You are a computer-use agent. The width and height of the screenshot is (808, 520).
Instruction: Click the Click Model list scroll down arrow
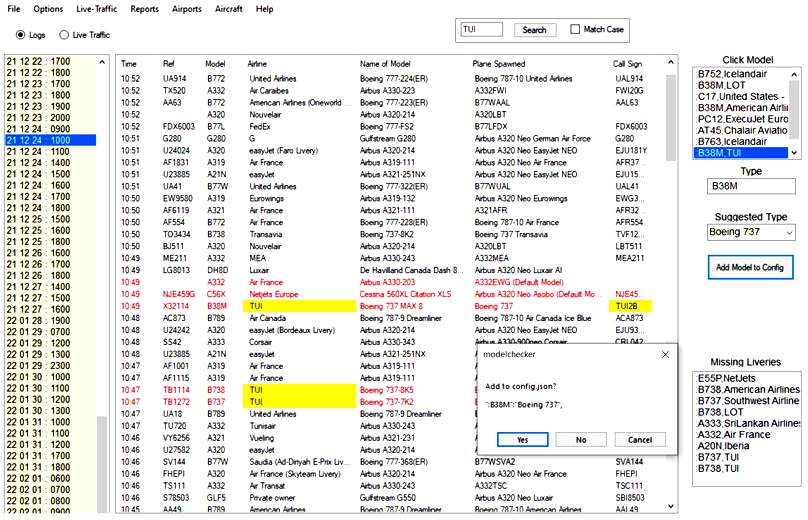794,153
